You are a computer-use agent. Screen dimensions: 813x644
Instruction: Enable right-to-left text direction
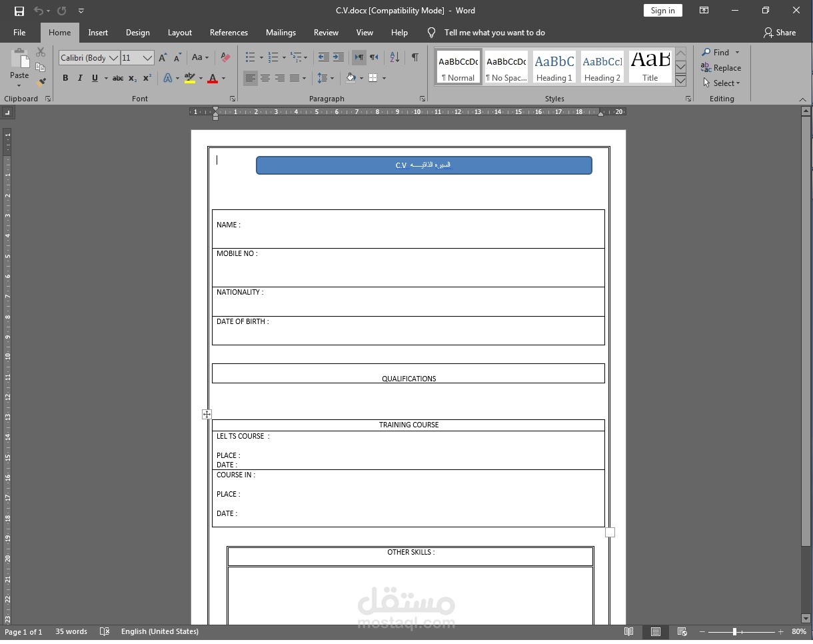pyautogui.click(x=374, y=57)
